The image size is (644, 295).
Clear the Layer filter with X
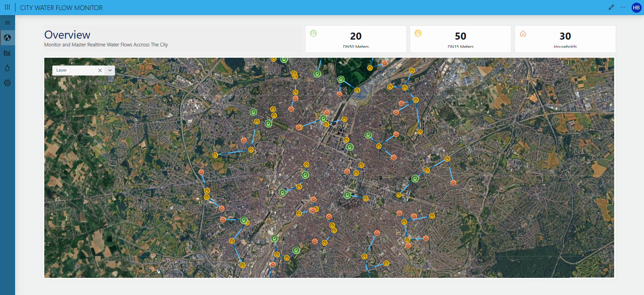pos(100,70)
